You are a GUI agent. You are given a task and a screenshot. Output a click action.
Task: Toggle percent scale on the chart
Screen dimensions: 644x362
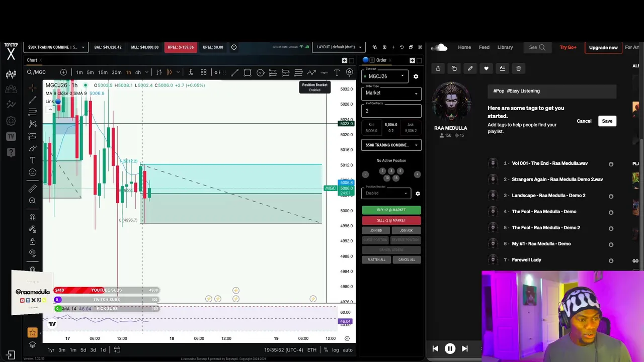click(x=326, y=350)
